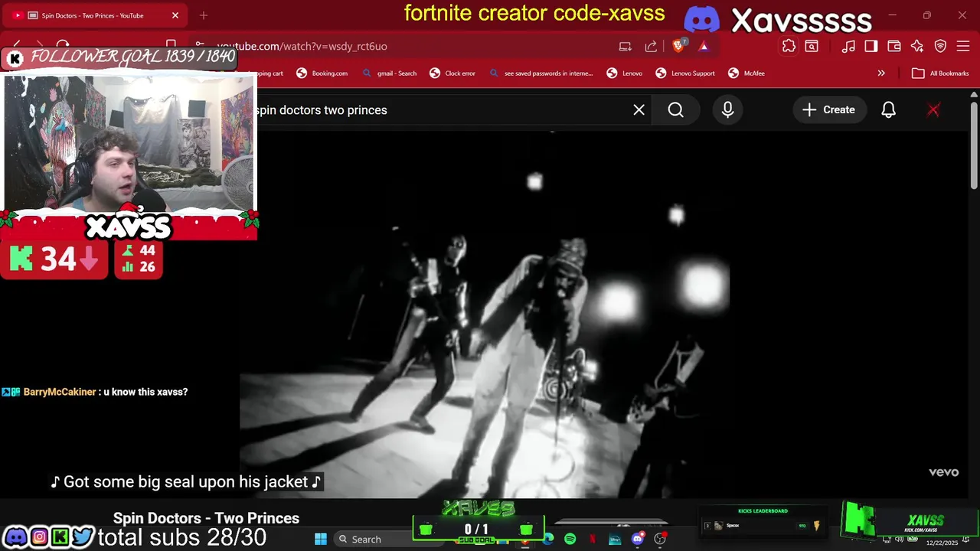This screenshot has width=980, height=551.
Task: Click the YouTube search magnifier button
Action: [675, 110]
